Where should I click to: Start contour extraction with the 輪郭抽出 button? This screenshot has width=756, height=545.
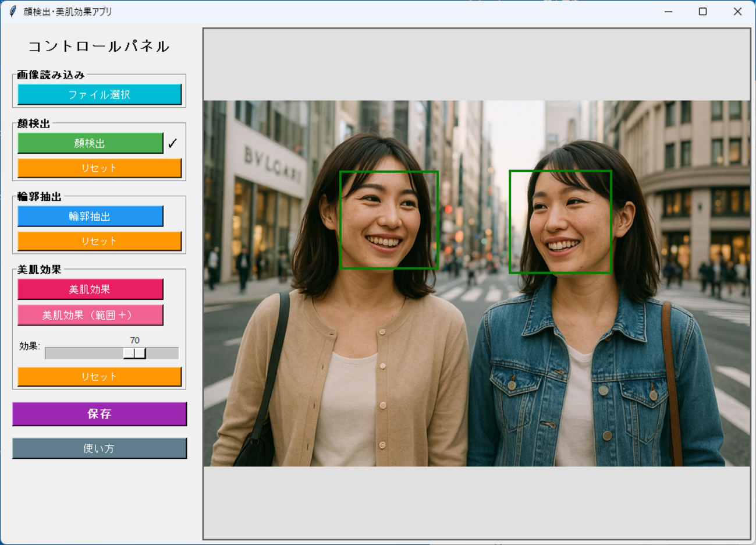tap(90, 216)
